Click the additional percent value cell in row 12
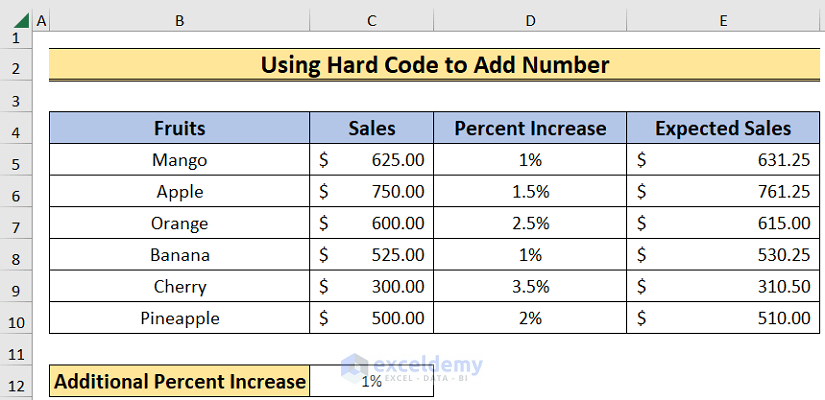 [x=371, y=382]
